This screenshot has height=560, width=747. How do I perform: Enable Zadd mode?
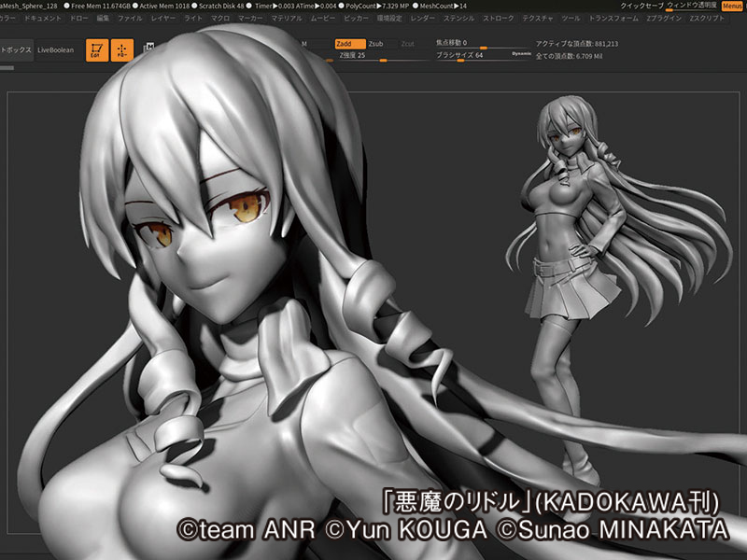click(350, 44)
